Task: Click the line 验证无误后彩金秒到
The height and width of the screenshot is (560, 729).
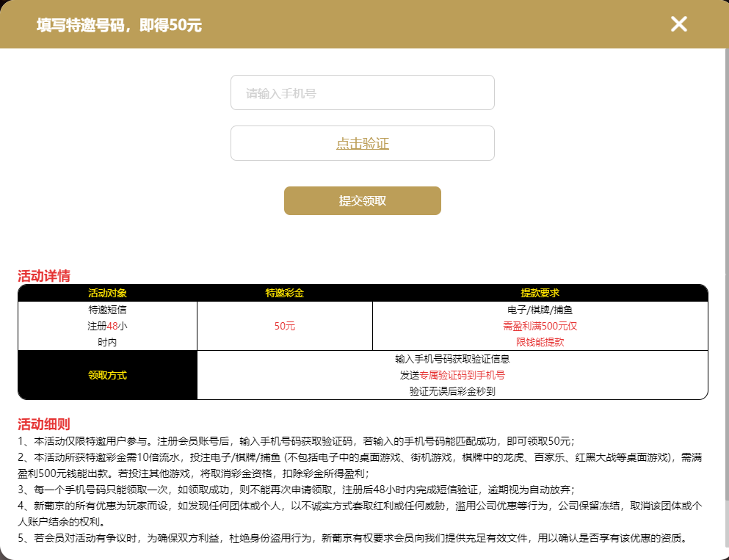Action: point(452,391)
